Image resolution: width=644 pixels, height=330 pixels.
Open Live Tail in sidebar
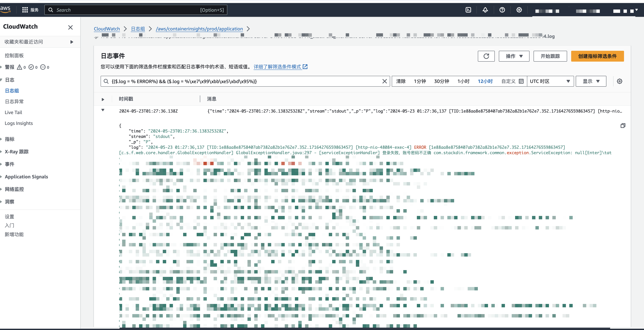pos(13,112)
